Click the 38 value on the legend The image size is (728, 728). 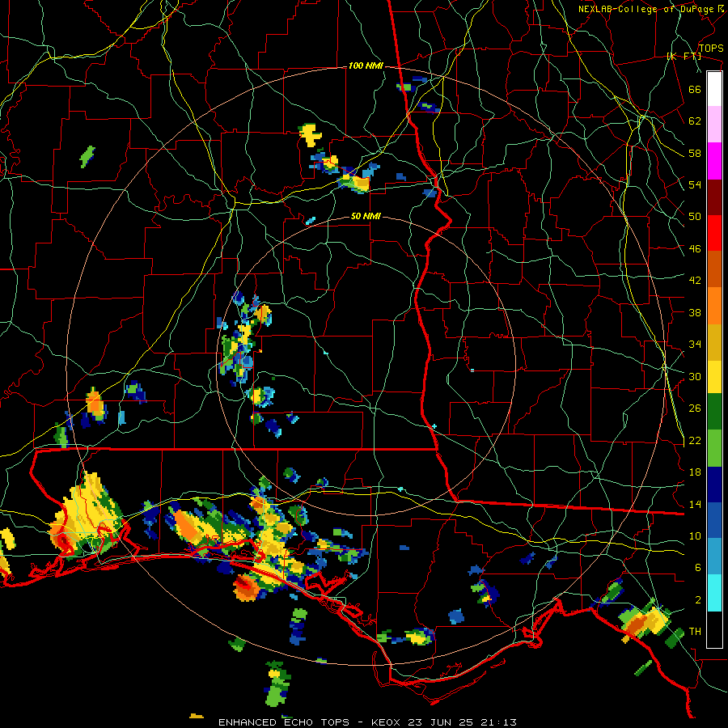695,312
